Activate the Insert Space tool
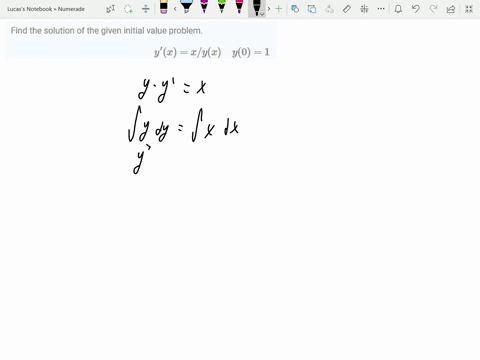The image size is (480, 360). coord(146,9)
